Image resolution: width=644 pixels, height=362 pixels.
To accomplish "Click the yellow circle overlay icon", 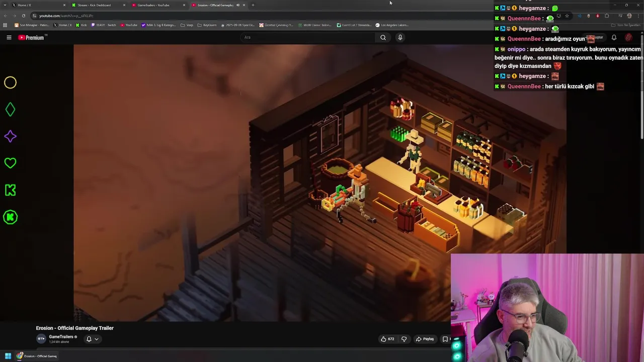I will coord(10,82).
